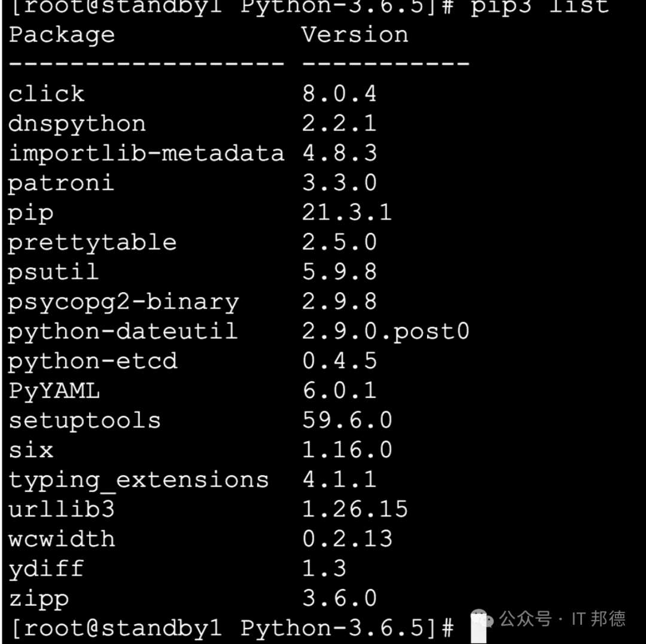Click the 'psycopg2-binary' package entry
The image size is (646, 644).
123,302
